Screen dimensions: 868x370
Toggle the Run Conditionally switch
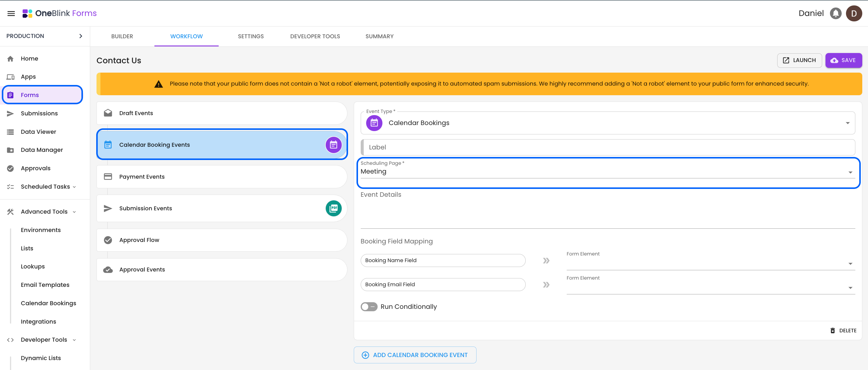point(369,307)
